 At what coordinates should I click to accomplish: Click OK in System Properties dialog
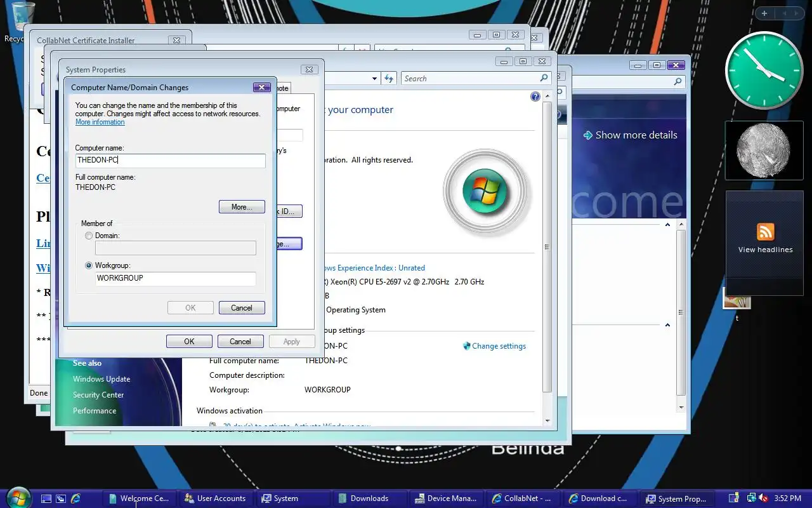(x=189, y=342)
